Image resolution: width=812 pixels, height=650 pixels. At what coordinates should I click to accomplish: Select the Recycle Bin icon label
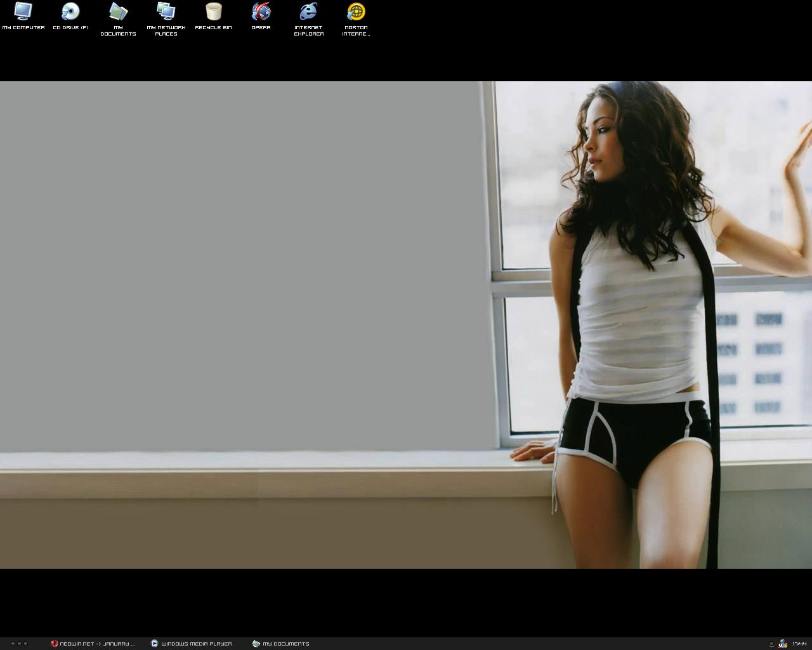(213, 28)
